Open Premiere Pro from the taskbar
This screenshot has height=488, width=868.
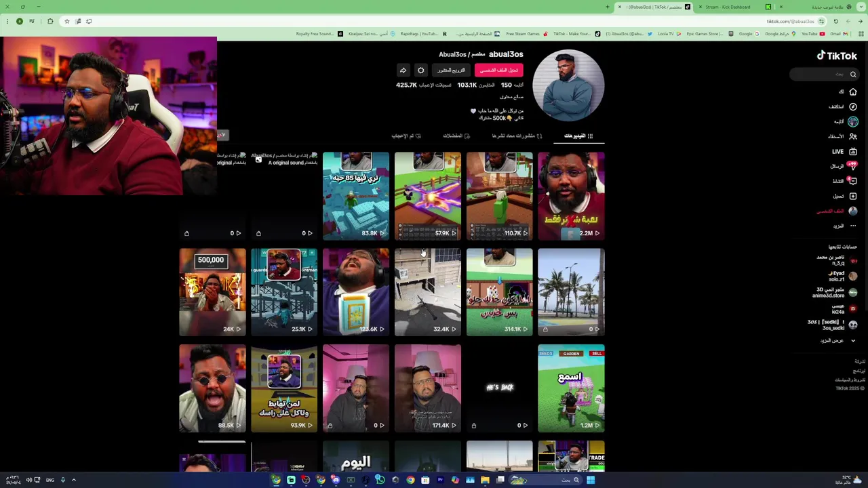(440, 480)
